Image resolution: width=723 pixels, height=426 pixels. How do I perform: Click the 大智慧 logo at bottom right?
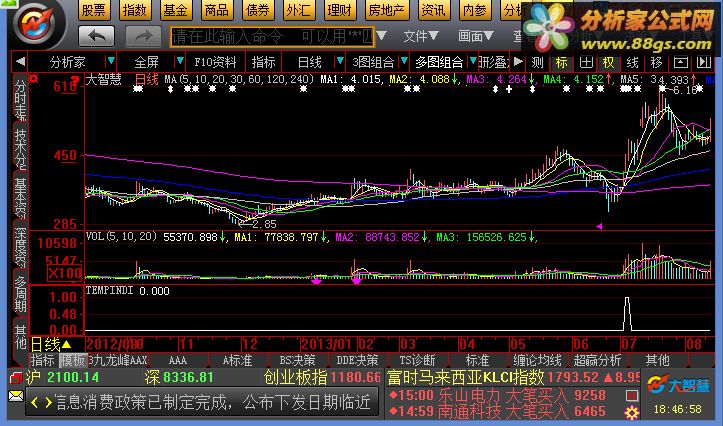click(678, 385)
